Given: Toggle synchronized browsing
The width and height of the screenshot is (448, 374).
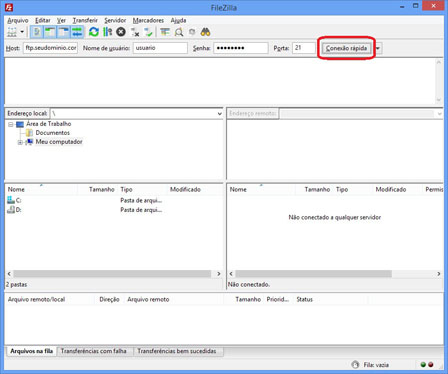Looking at the screenshot, I should click(192, 32).
